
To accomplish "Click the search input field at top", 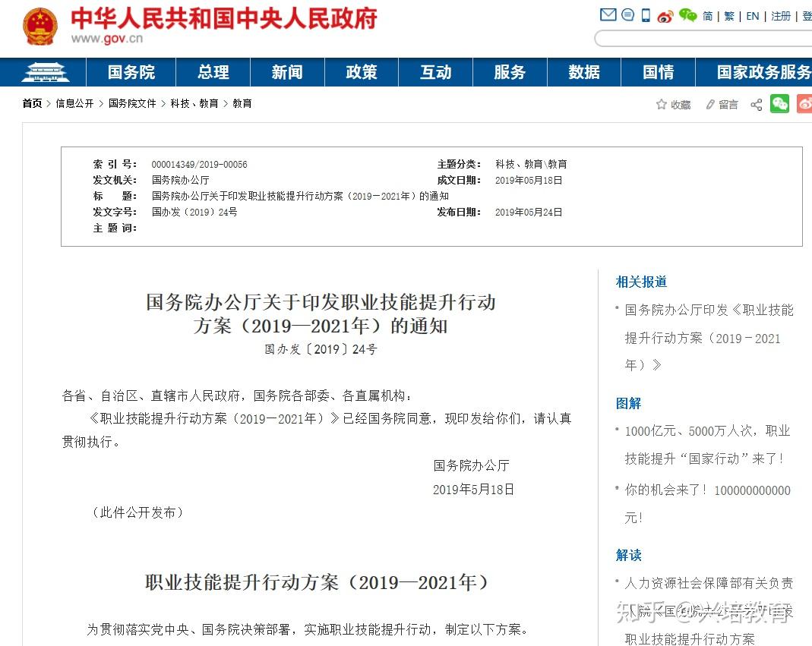I will (703, 39).
